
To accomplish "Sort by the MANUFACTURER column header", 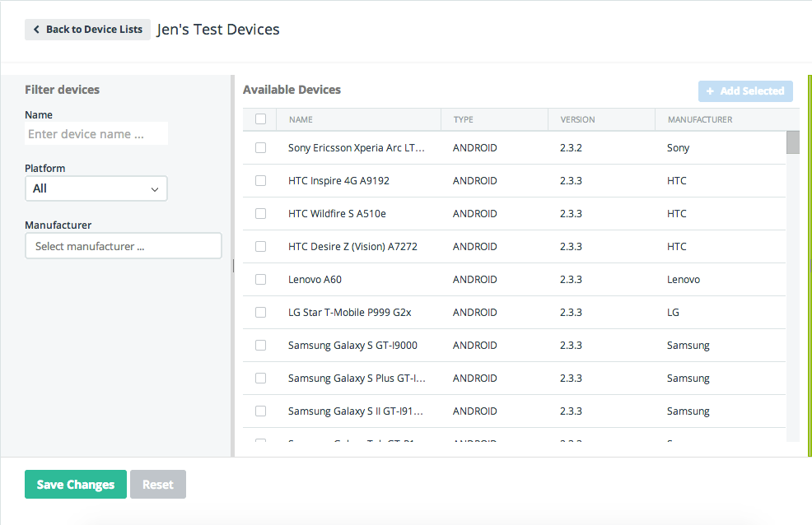I will point(700,120).
